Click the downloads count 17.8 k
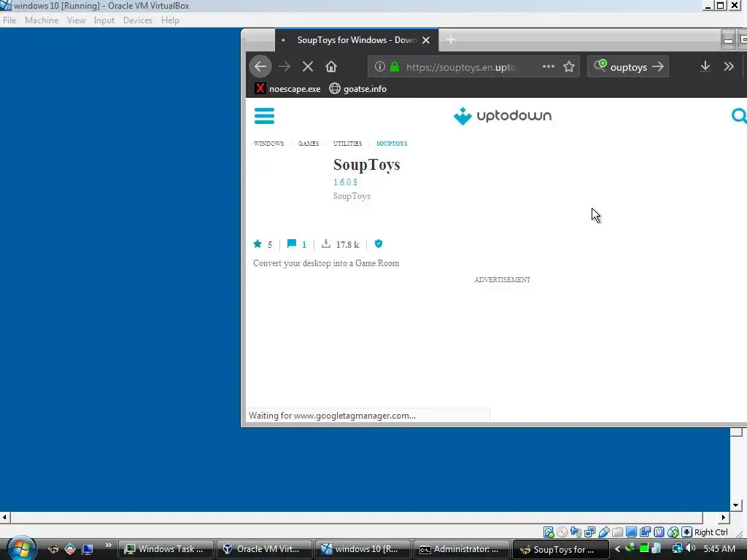747x560 pixels. click(347, 244)
